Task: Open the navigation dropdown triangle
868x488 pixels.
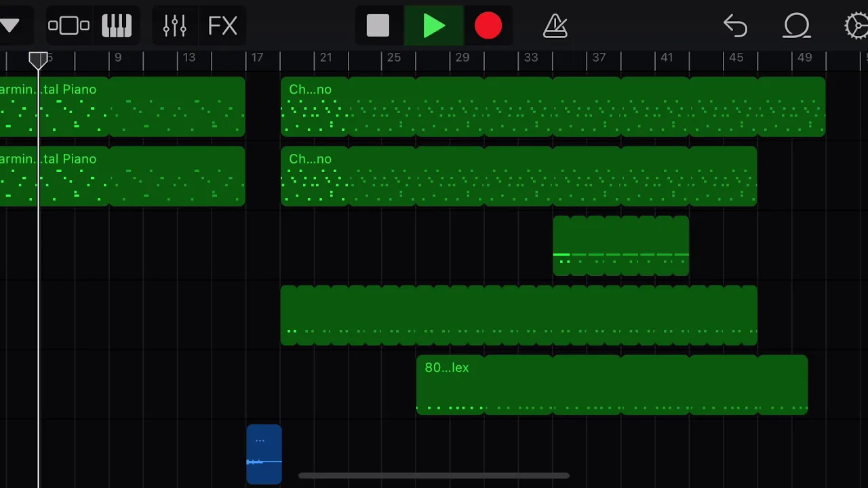Action: click(x=9, y=26)
